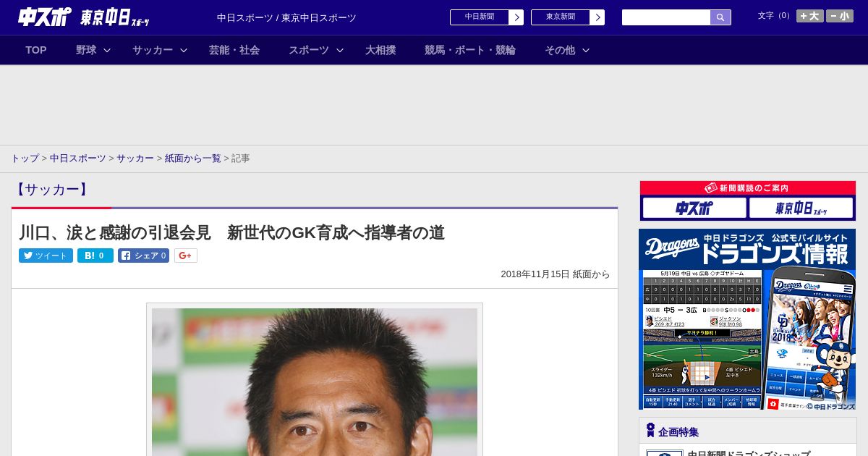
Task: Click arrow next to 中日新聞 button
Action: (x=516, y=17)
